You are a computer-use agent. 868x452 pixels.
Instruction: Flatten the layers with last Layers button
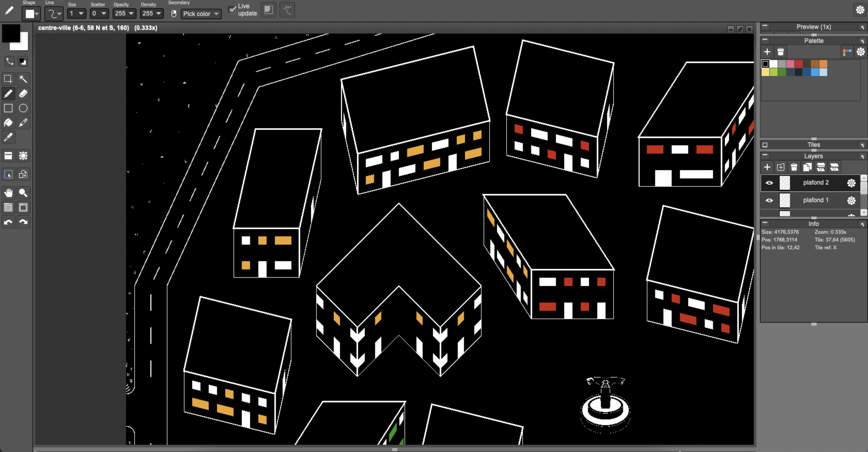point(834,167)
